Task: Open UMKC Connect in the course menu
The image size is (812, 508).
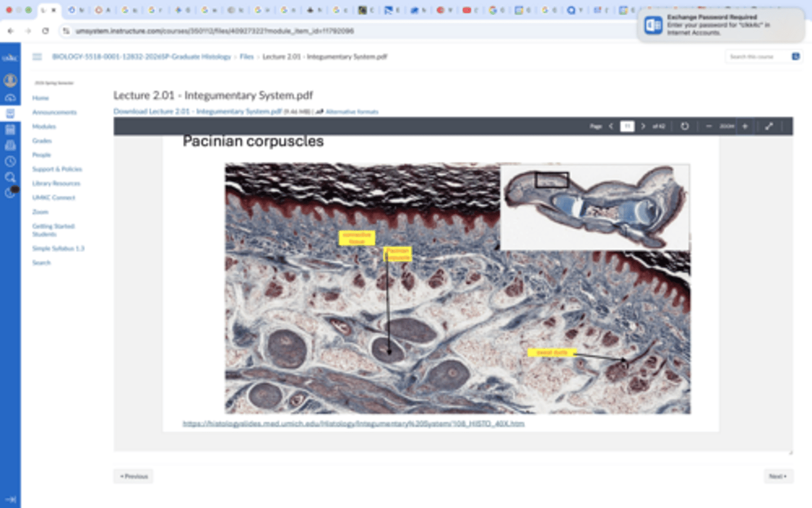Action: (54, 197)
